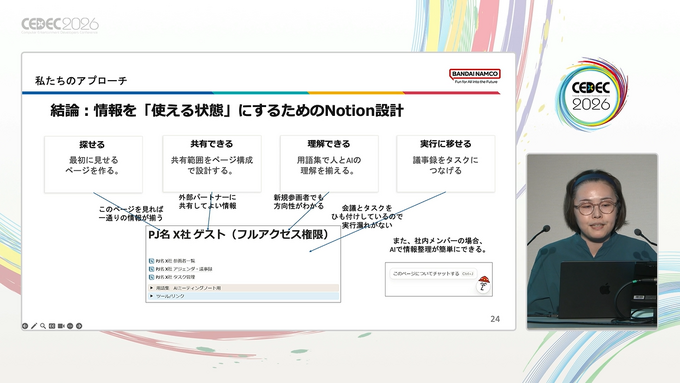Advance to next slide using toolbar arrow
This screenshot has height=383, width=680.
coord(79,326)
